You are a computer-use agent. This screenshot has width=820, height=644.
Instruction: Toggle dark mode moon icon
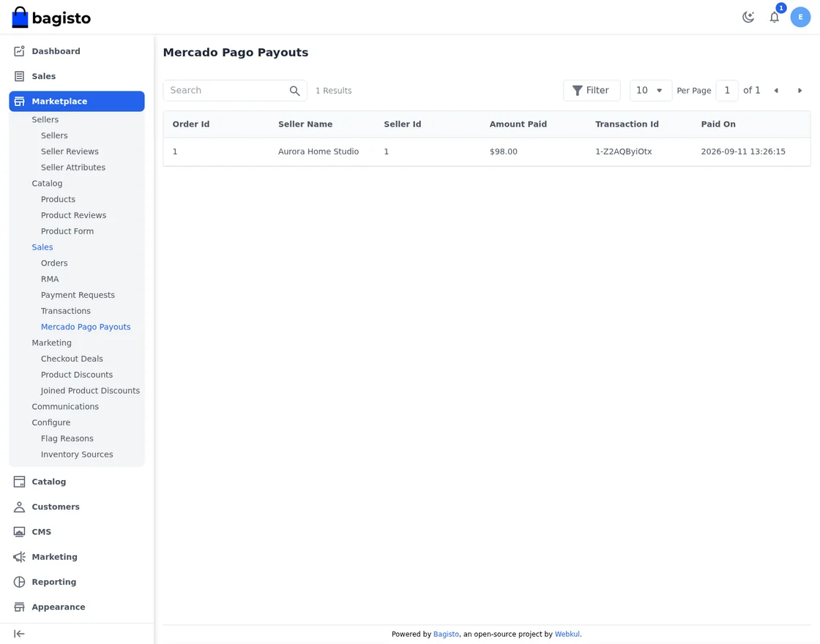(748, 18)
